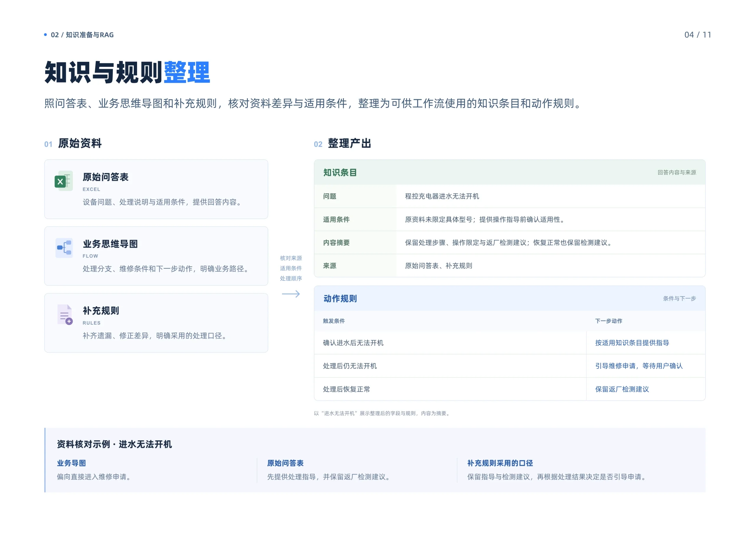This screenshot has height=535, width=756.
Task: Click the 条件与下一步 label
Action: pyautogui.click(x=679, y=299)
